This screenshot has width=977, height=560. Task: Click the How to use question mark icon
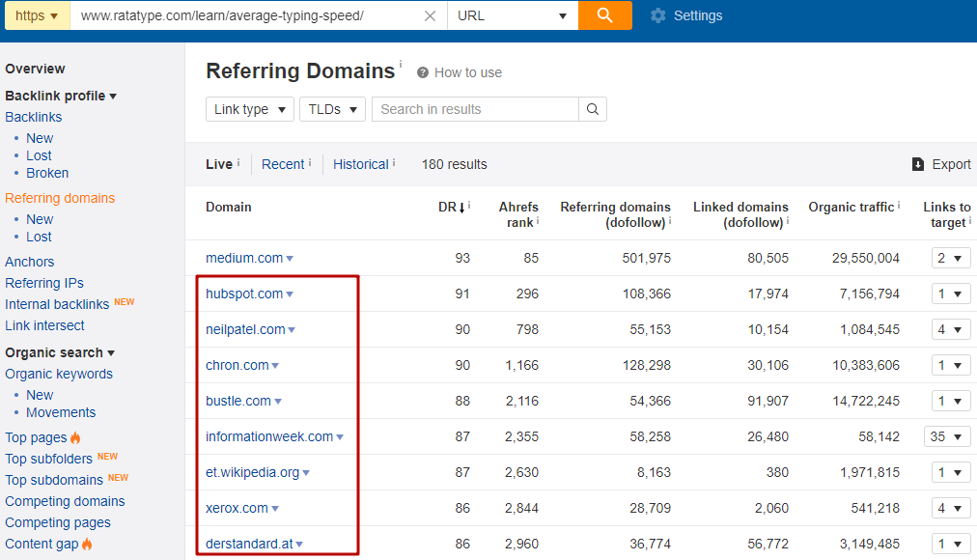click(423, 72)
